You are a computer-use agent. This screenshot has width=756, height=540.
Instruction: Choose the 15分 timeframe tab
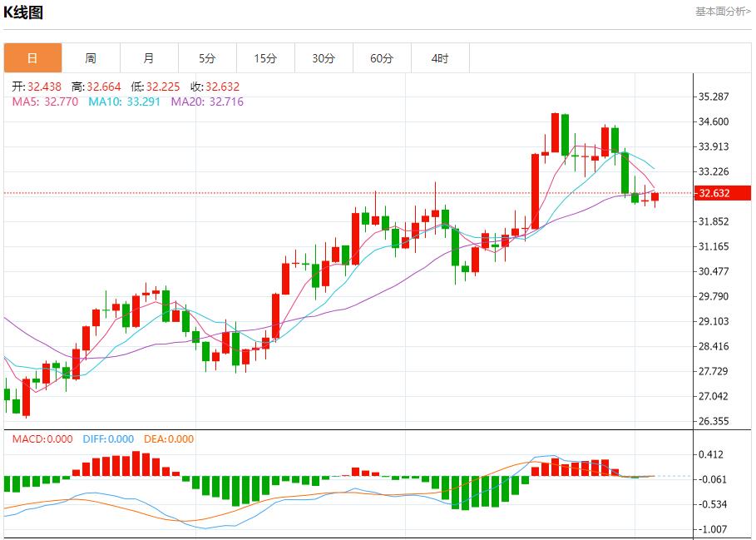[x=265, y=58]
